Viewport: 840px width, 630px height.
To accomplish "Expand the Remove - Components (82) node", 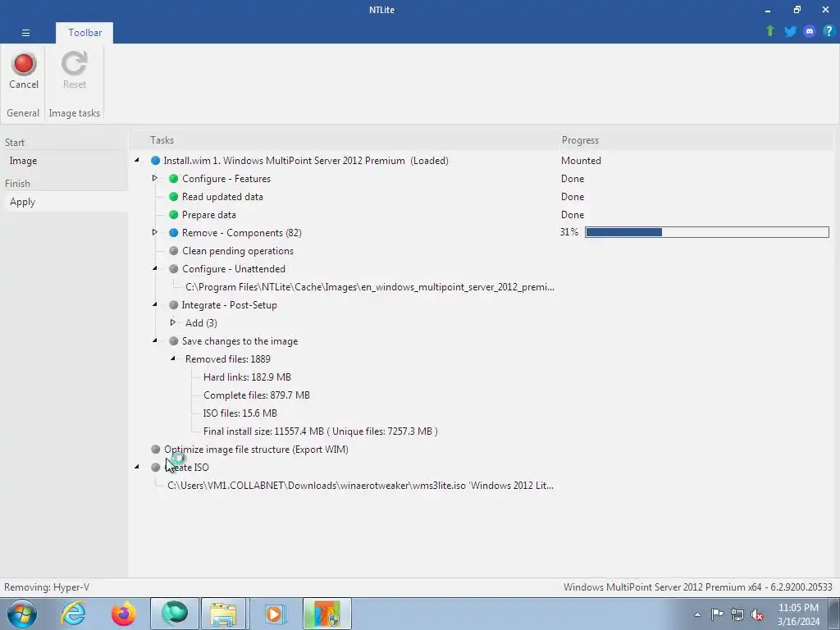I will pos(155,232).
